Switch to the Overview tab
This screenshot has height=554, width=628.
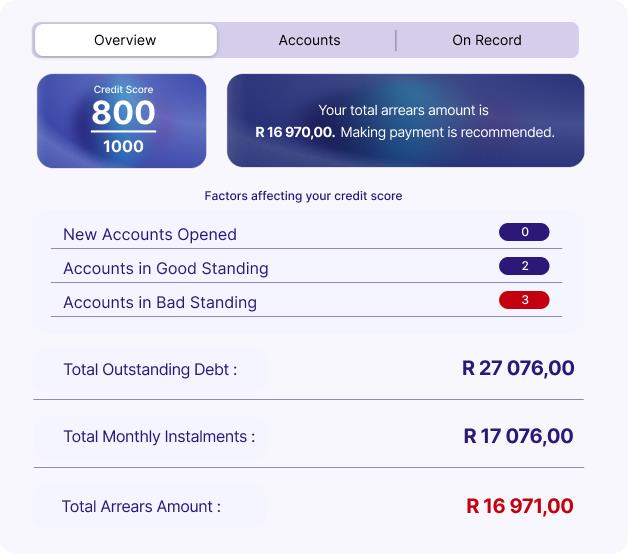pos(125,40)
